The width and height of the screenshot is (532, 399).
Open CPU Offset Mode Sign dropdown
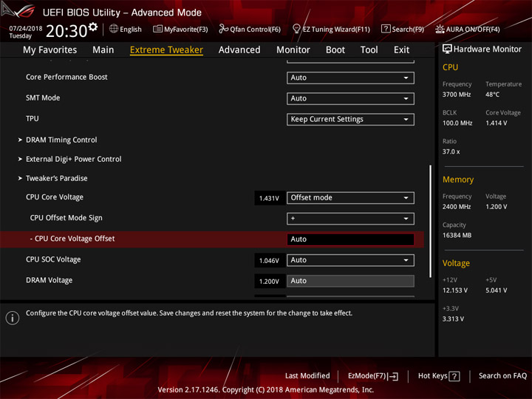click(350, 219)
